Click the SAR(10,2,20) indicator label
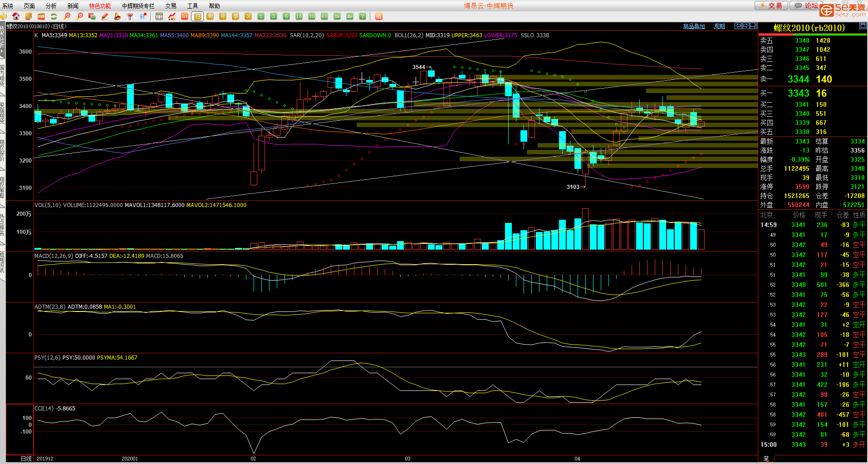 [x=307, y=35]
